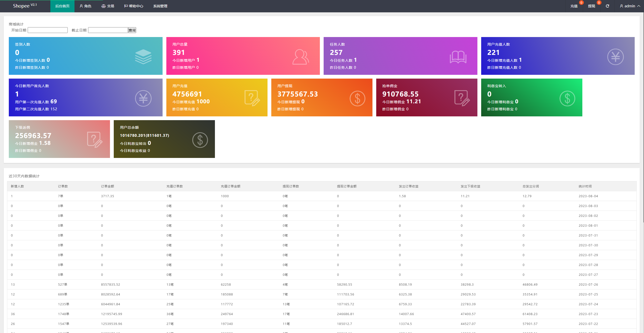Viewport: 644px width, 333px height.
Task: Focus the 截止日期 input field
Action: tap(108, 30)
